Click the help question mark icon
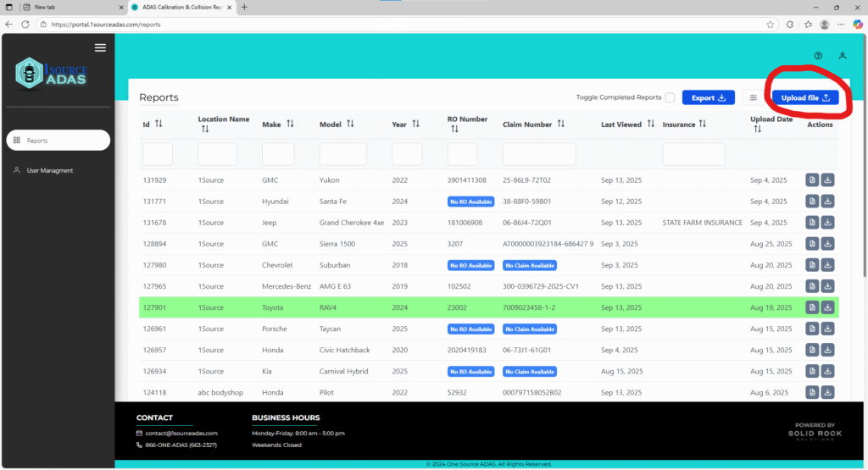Viewport: 868px width, 470px height. click(818, 55)
